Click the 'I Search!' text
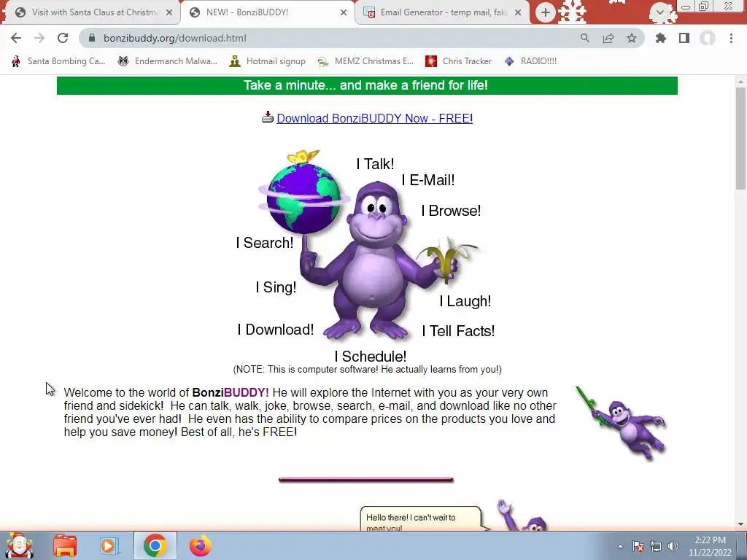Image resolution: width=747 pixels, height=560 pixels. pyautogui.click(x=265, y=243)
